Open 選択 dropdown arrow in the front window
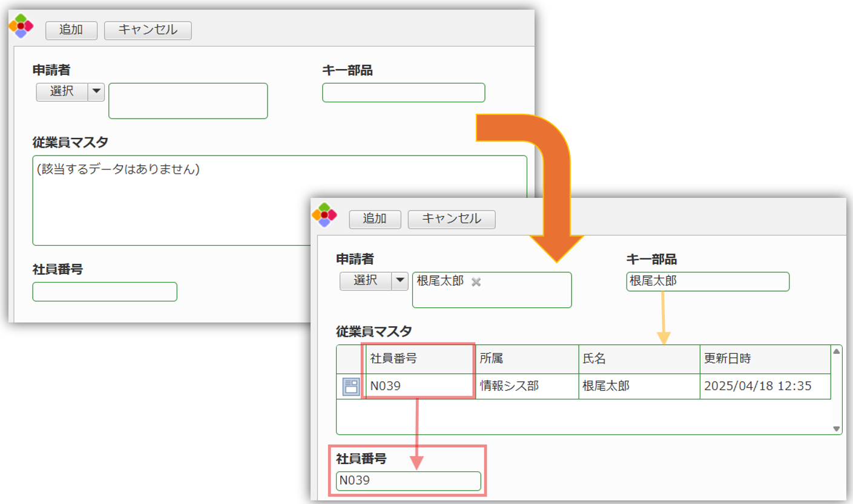This screenshot has width=853, height=504. [x=400, y=281]
